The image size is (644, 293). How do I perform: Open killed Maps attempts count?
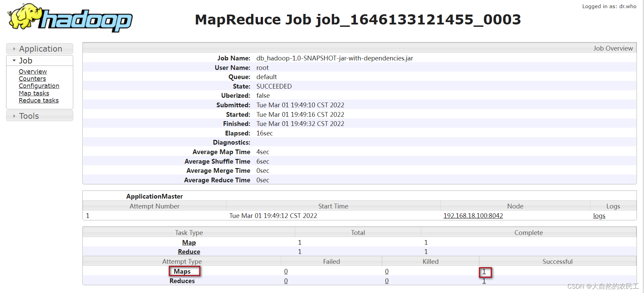387,271
